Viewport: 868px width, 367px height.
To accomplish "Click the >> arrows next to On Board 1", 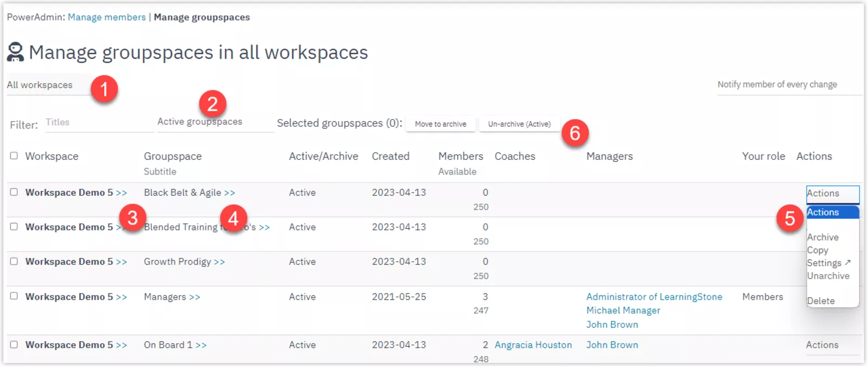I will pos(201,345).
